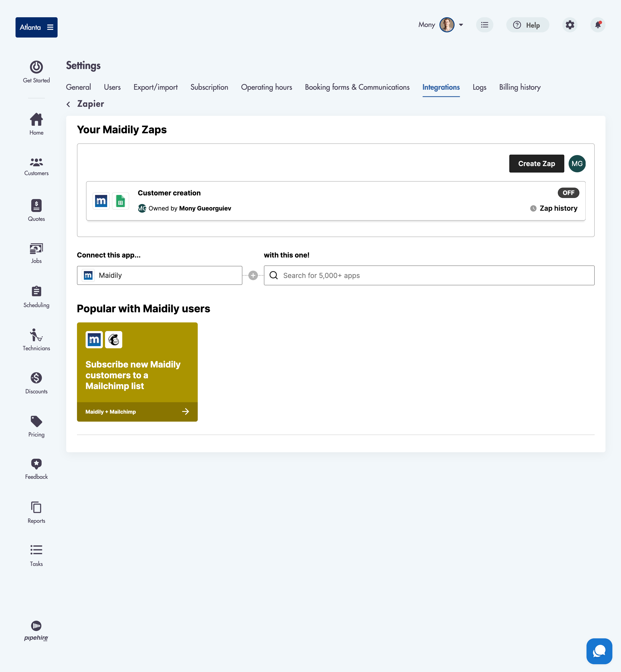Go to Quotes in sidebar
This screenshot has width=621, height=672.
click(36, 210)
